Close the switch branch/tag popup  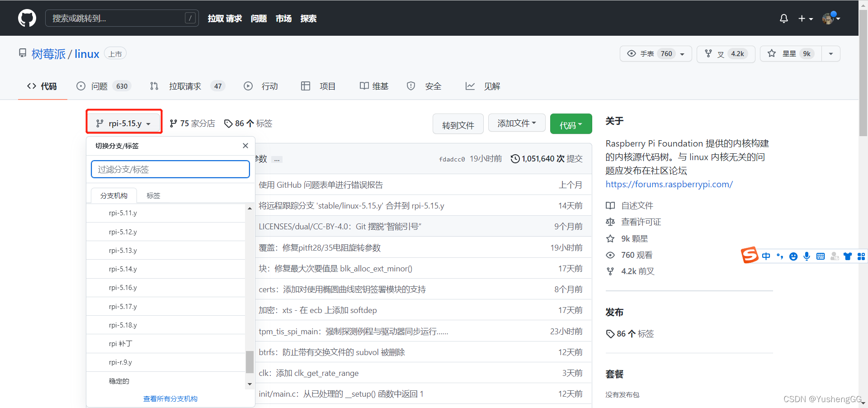pos(245,146)
